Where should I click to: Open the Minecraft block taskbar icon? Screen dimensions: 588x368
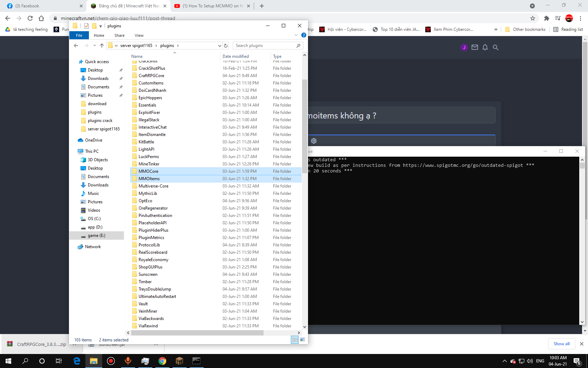(180, 361)
